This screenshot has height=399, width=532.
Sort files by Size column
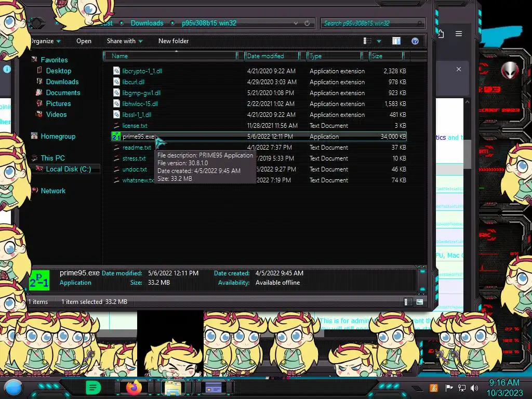[387, 56]
